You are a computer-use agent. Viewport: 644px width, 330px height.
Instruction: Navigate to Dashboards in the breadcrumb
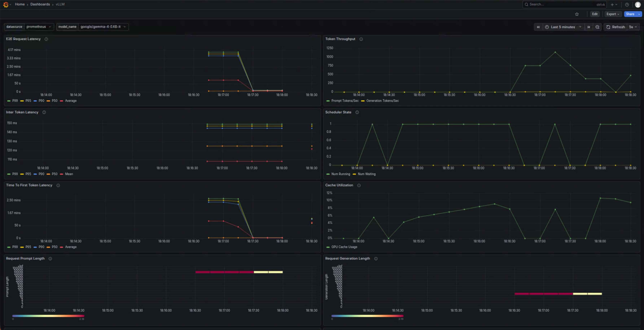40,4
